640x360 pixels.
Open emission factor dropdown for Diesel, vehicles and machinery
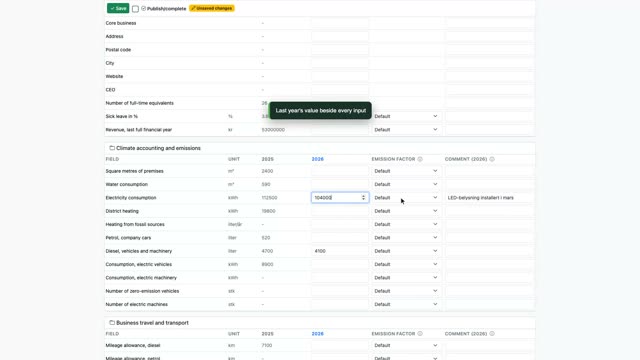tap(406, 251)
